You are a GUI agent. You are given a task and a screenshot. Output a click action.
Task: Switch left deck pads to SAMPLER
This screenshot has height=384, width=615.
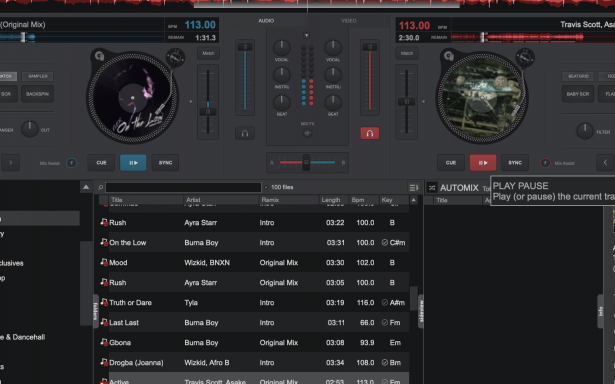38,76
